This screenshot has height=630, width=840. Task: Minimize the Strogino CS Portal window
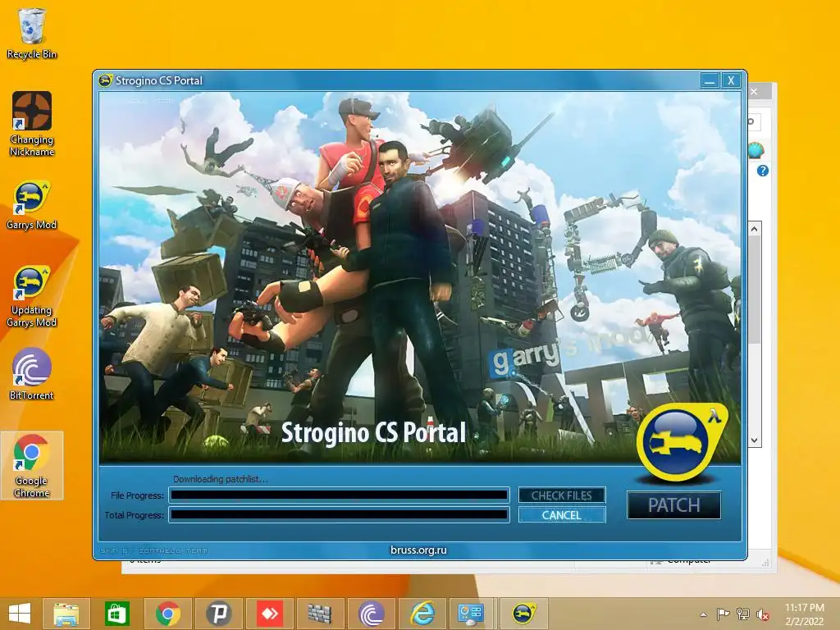click(x=710, y=80)
